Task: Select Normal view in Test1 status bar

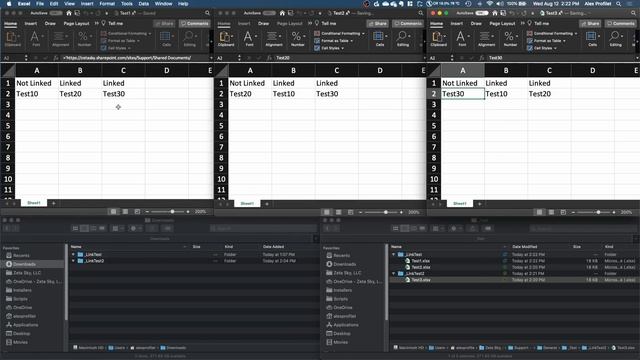Action: 113,211
